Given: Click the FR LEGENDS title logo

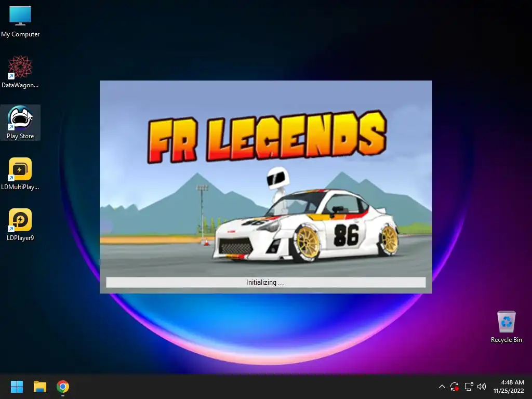Looking at the screenshot, I should tap(267, 136).
